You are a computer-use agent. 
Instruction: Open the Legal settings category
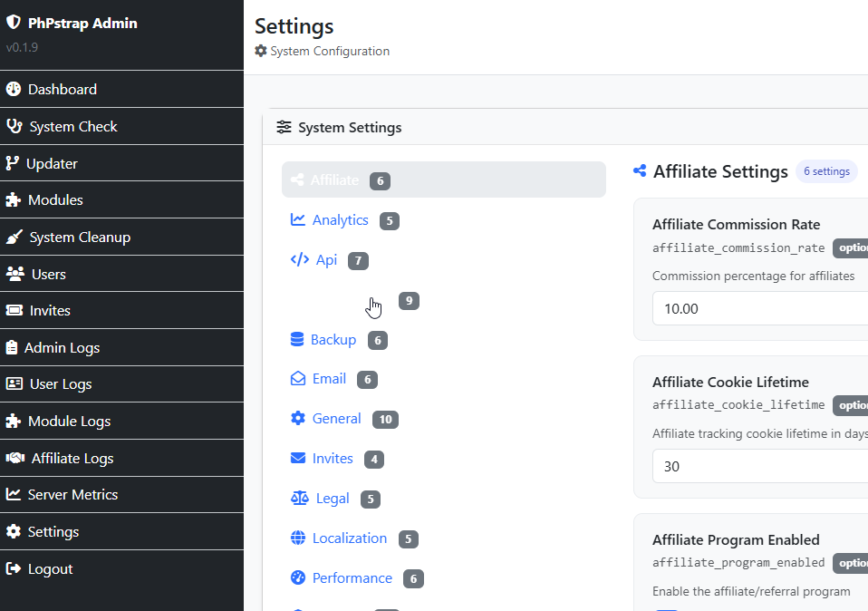(444, 499)
